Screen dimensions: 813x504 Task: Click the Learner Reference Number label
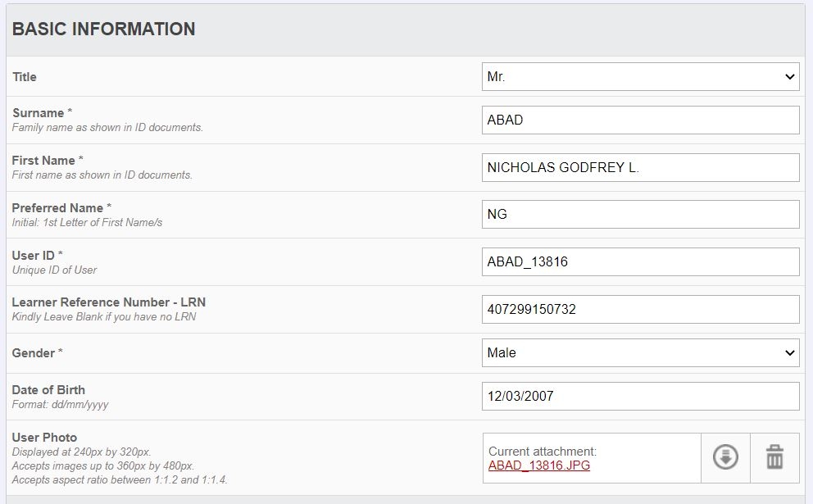click(109, 302)
